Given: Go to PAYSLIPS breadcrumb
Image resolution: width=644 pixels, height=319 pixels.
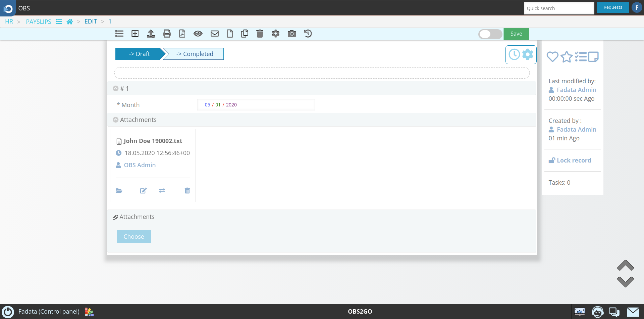Looking at the screenshot, I should pos(39,21).
